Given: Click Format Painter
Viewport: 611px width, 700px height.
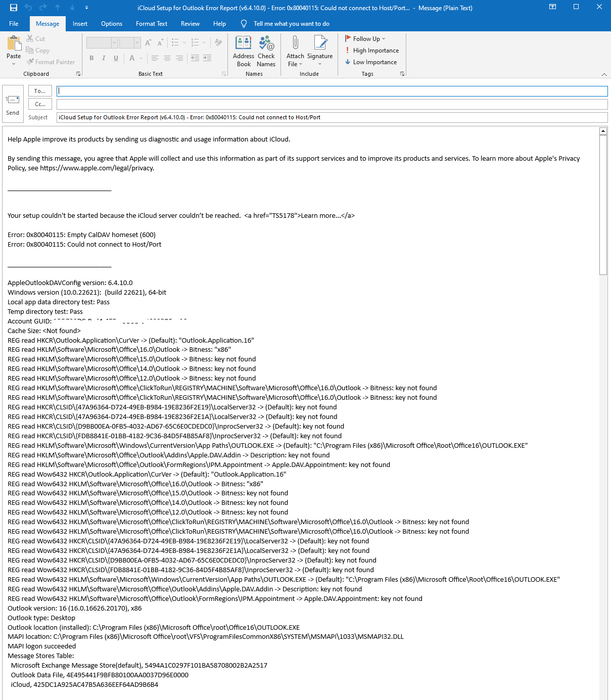Looking at the screenshot, I should point(51,62).
